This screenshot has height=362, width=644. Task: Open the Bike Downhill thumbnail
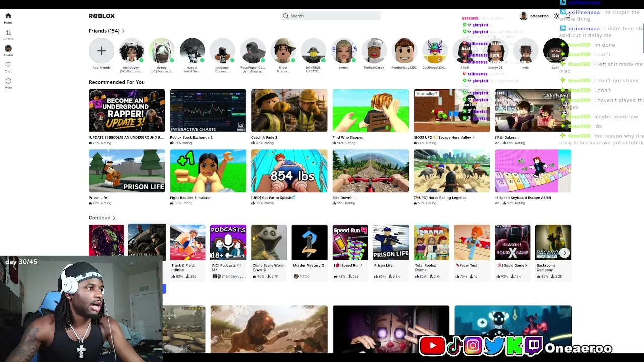370,171
